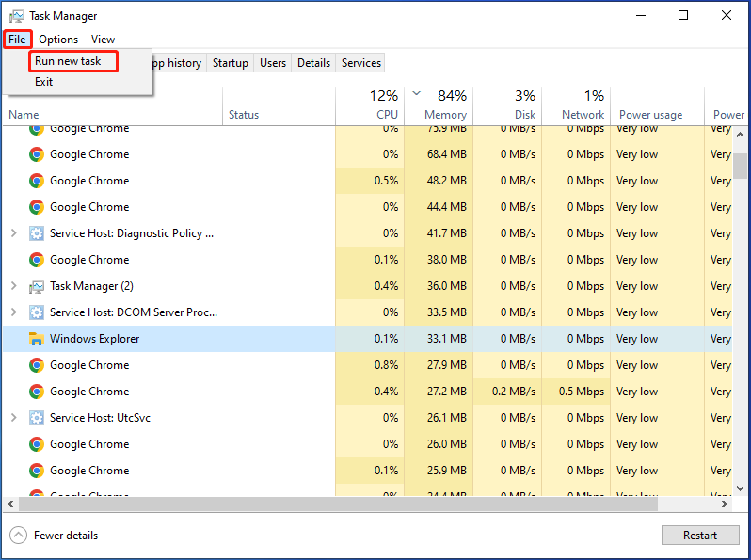Expand Service Host: Diagnostic Policy row
The image size is (751, 560).
(x=14, y=233)
